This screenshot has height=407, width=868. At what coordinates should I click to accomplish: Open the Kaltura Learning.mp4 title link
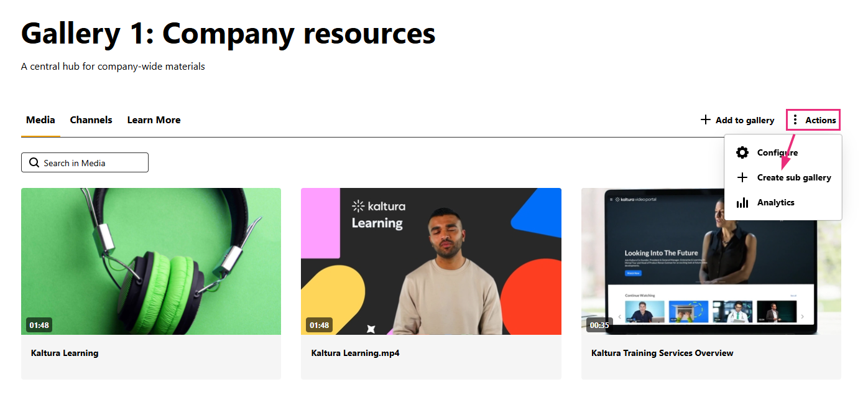pos(355,353)
